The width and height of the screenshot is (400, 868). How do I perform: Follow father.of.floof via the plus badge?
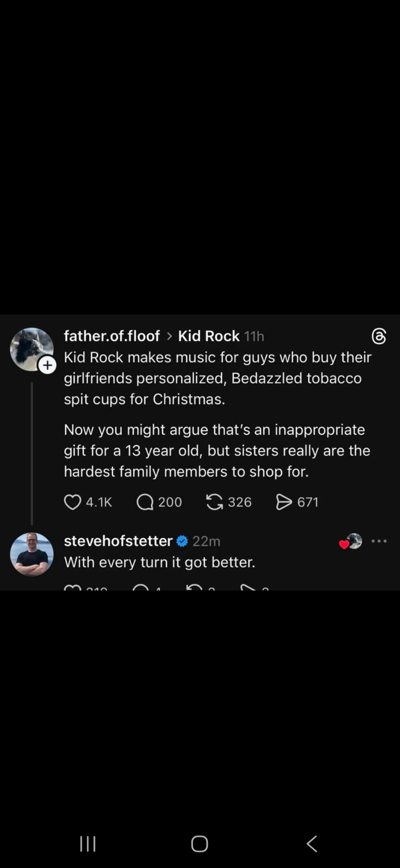pos(48,365)
